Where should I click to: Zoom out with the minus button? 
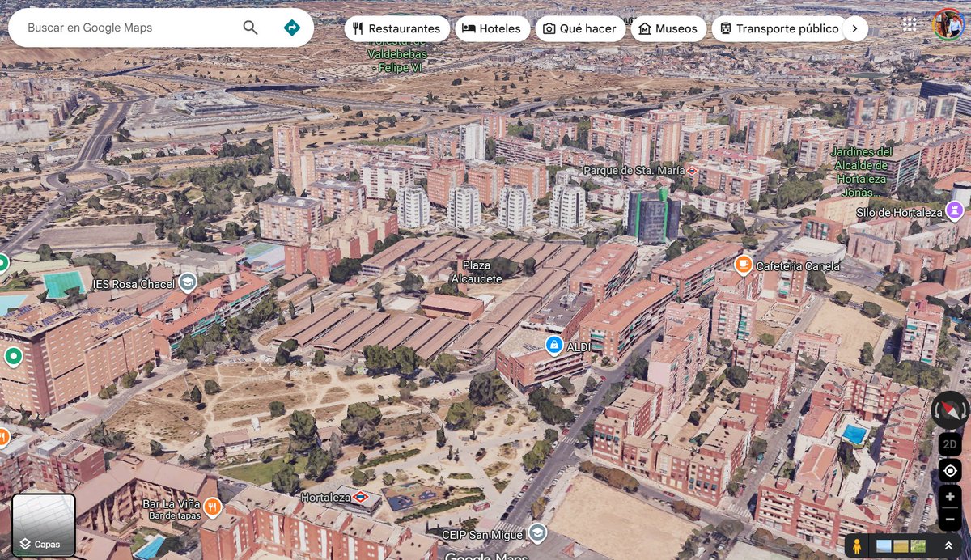click(x=950, y=520)
